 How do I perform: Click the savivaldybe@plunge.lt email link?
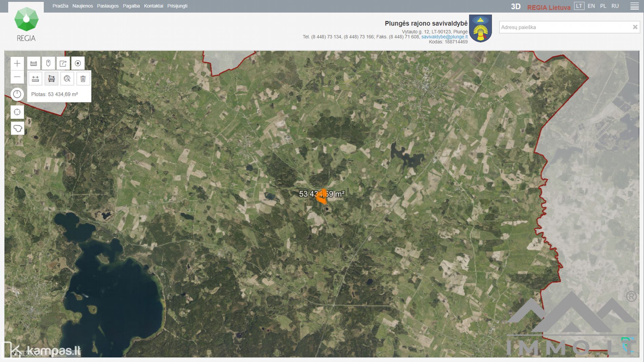click(444, 37)
